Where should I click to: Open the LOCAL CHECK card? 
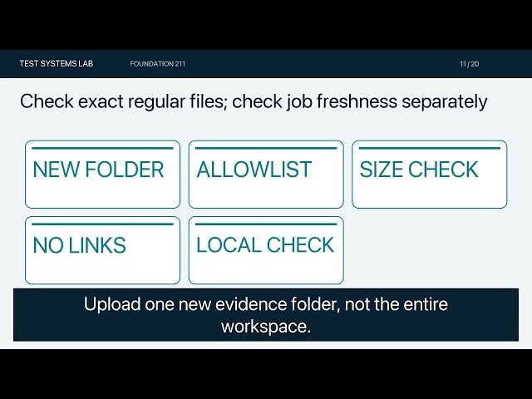click(x=266, y=250)
